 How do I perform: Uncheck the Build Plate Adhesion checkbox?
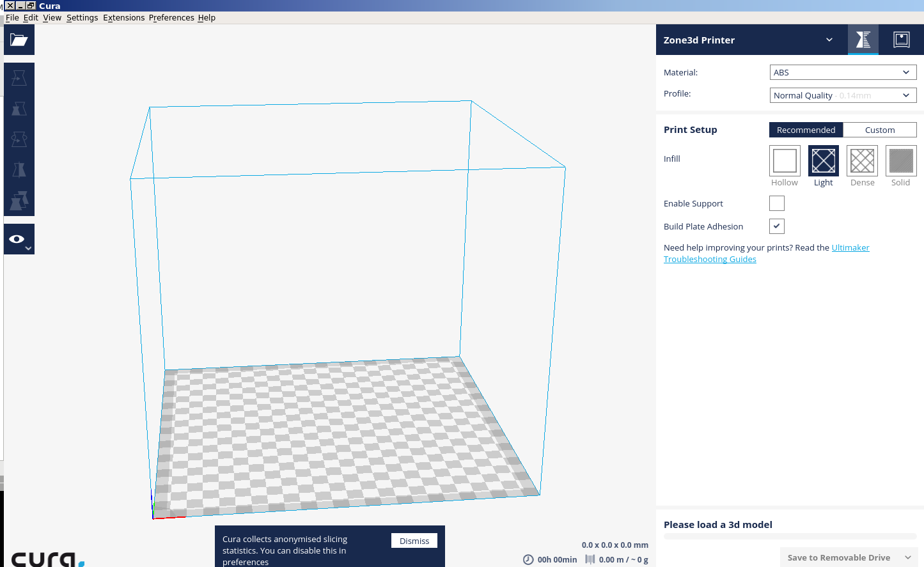click(777, 226)
